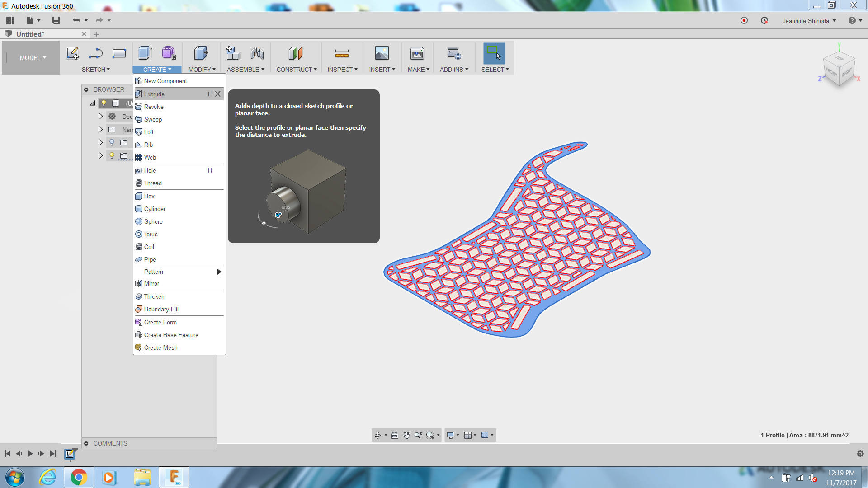Toggle lightbulb of fourth browser folder
The height and width of the screenshot is (488, 868).
112,156
